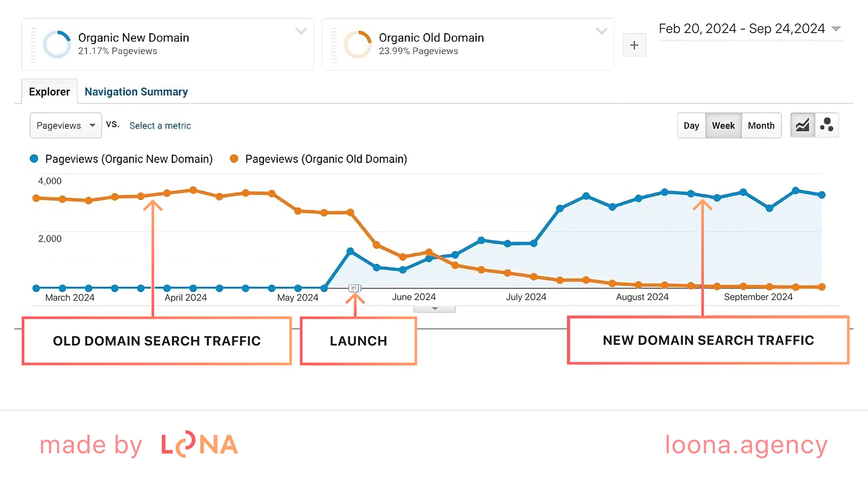Expand the annotations drawer below the chart
This screenshot has height=478, width=868.
(435, 309)
